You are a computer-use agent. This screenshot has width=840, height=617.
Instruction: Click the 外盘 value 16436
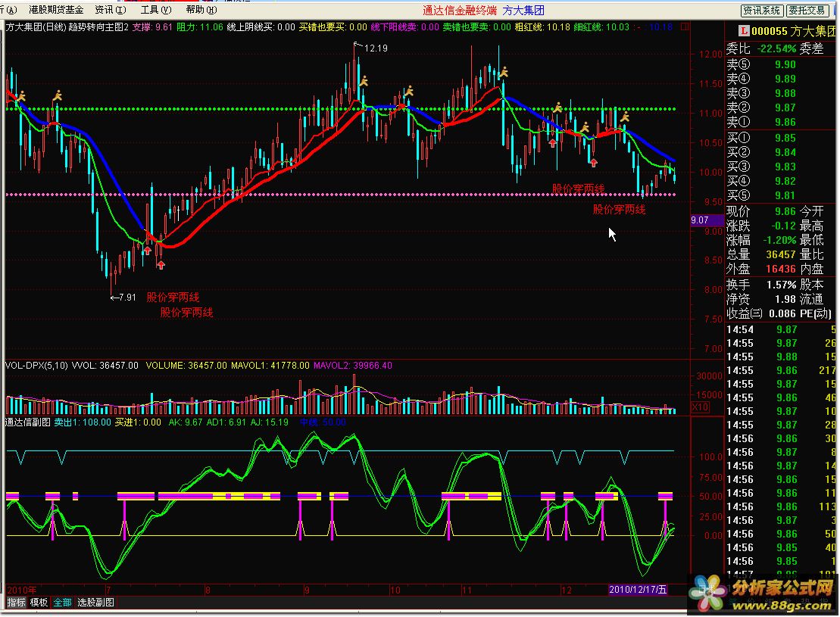[780, 269]
